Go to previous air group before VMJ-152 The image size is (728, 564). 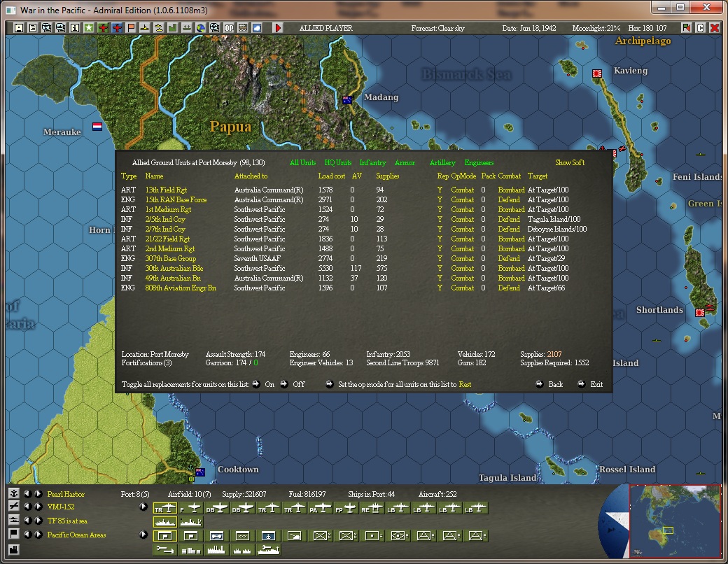coord(28,507)
